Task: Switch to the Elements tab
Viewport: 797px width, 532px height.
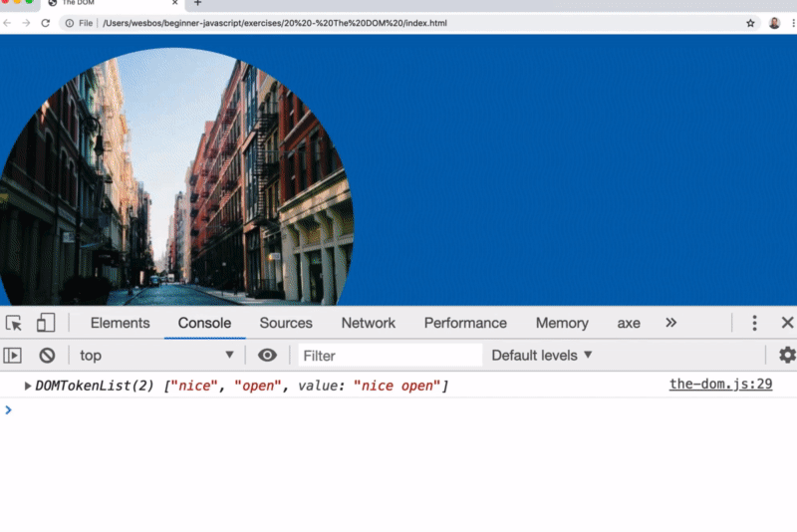Action: 120,323
